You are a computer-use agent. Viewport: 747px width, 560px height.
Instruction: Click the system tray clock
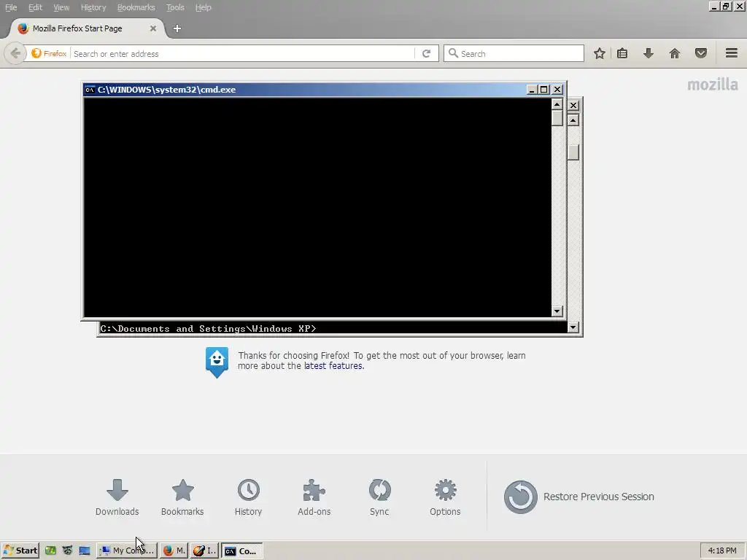coord(722,551)
